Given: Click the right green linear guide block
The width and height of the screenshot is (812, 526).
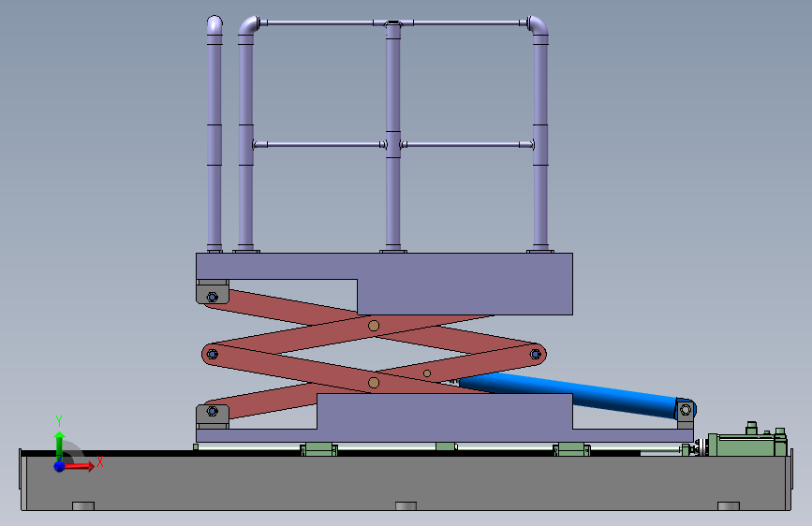Looking at the screenshot, I should [x=571, y=449].
